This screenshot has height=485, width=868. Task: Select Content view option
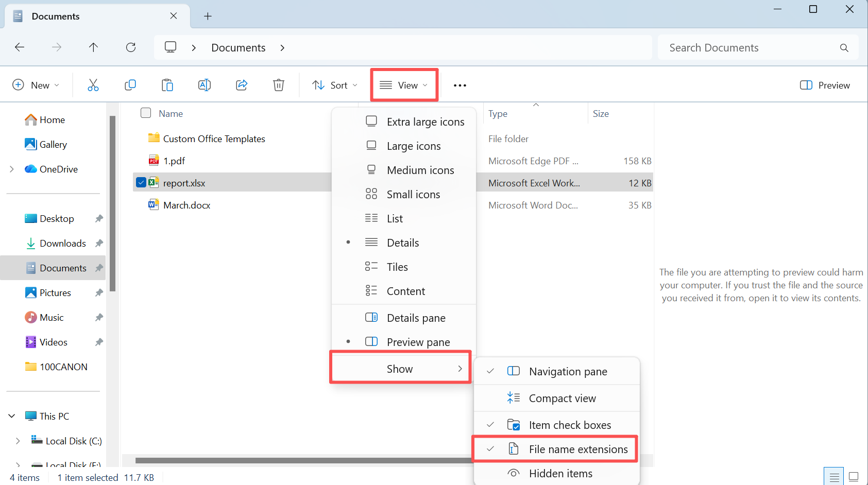404,291
